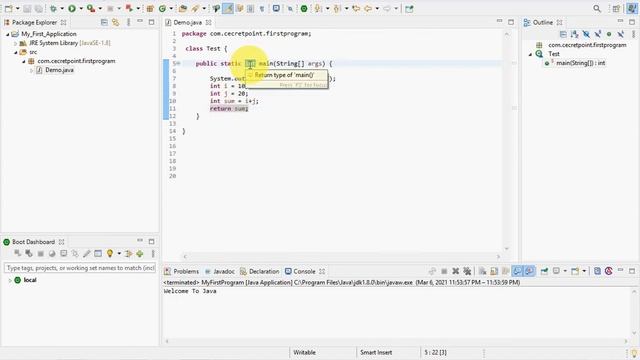Viewport: 640px width, 360px height.
Task: Click Remove All Terminated Launches icon
Action: pos(467,271)
